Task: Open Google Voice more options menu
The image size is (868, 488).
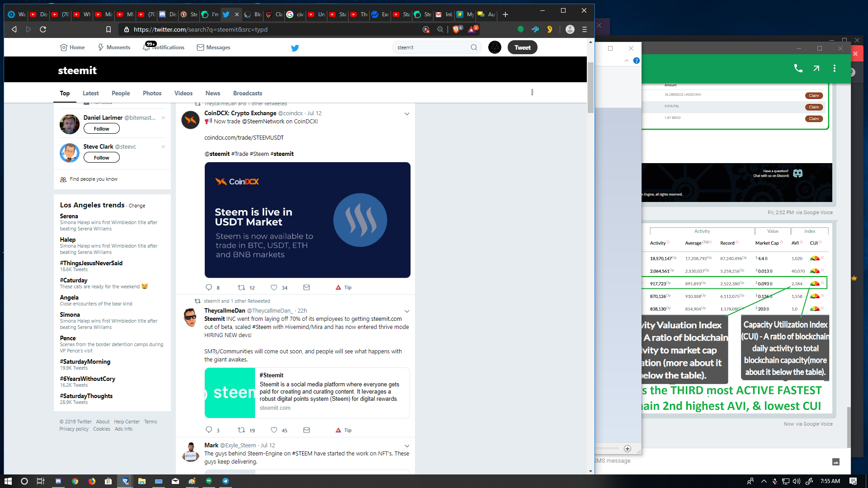Action: (835, 68)
